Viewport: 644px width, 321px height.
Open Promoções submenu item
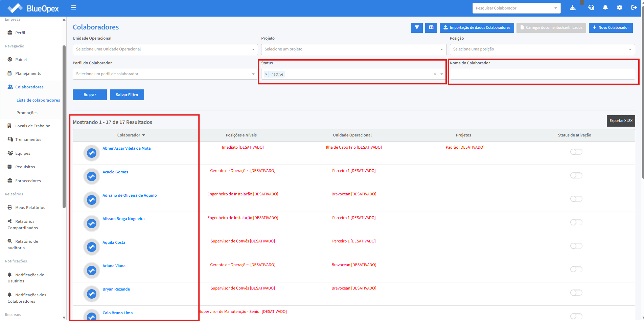pos(27,113)
